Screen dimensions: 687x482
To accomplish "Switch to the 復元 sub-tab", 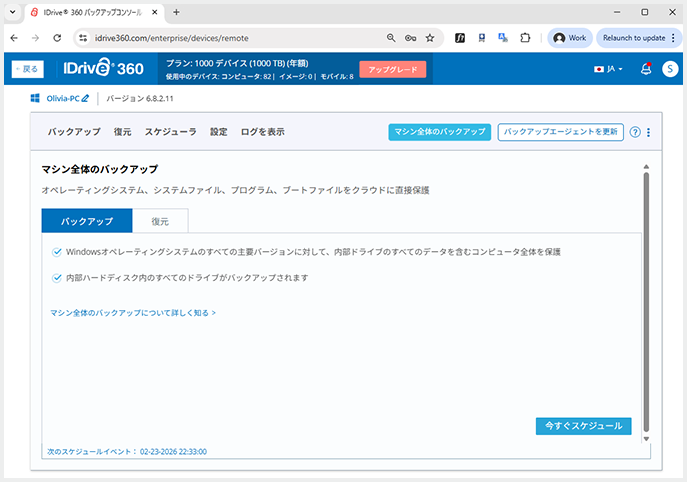I will 159,221.
